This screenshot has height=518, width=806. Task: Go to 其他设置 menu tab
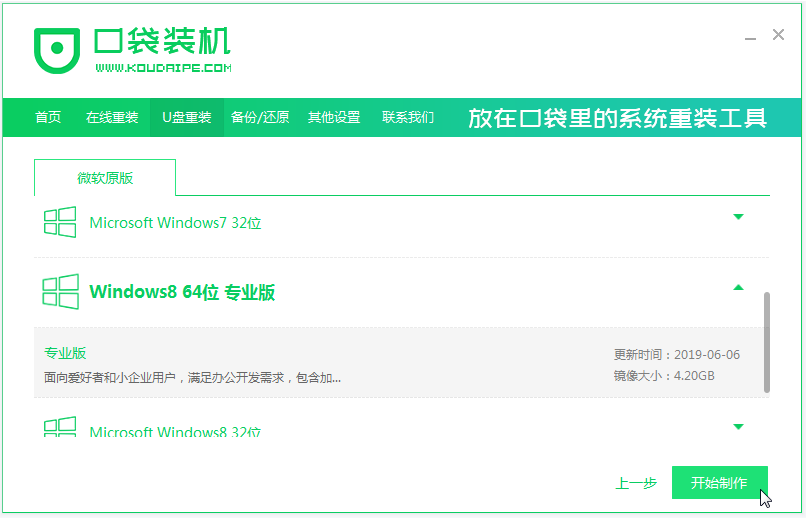pyautogui.click(x=334, y=117)
